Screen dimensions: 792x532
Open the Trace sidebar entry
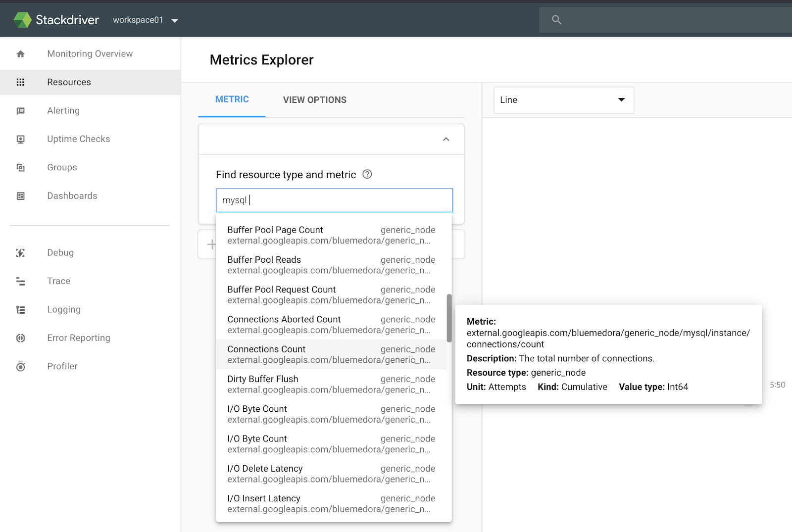pos(20,281)
